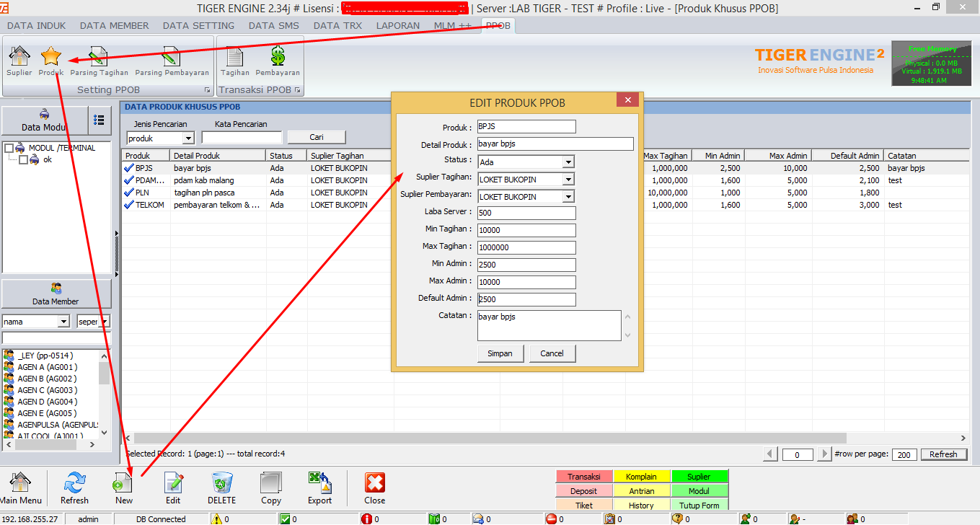Click Cancel in the edit dialog

[x=552, y=353]
